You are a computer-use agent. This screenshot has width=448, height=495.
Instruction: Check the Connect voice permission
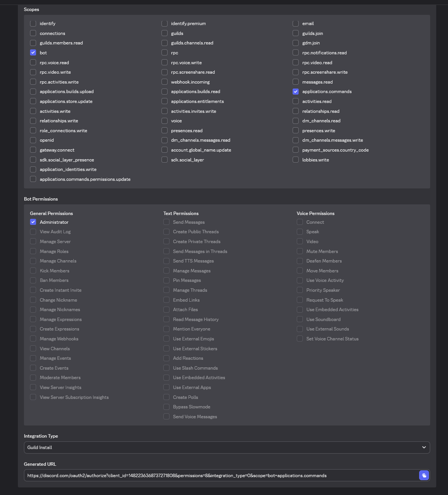click(300, 222)
